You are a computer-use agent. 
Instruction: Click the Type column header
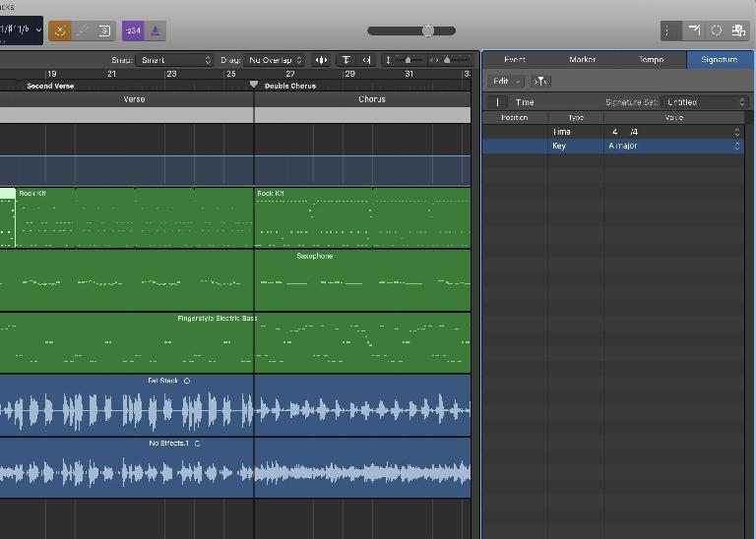point(576,117)
